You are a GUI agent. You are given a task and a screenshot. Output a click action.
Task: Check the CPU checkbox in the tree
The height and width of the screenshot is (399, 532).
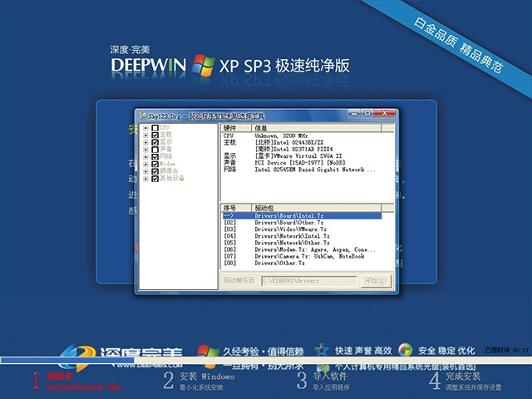click(155, 127)
